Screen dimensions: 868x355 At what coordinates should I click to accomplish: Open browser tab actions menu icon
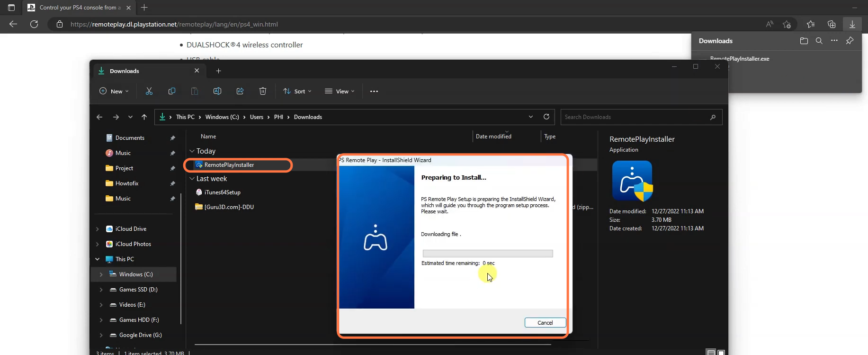pos(11,8)
